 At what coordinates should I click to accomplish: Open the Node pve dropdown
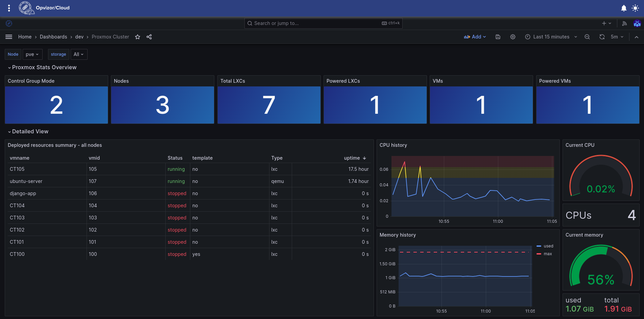(x=32, y=54)
